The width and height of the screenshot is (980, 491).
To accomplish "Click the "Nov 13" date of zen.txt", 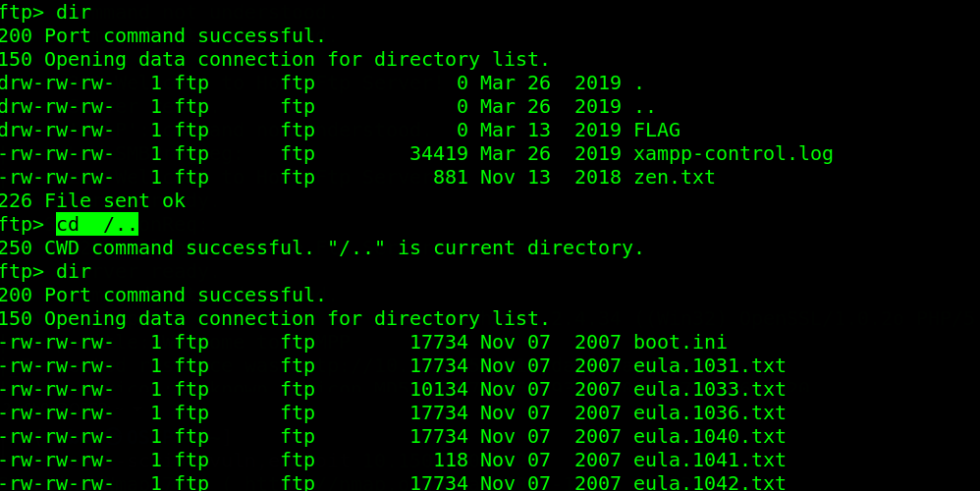I will (515, 178).
